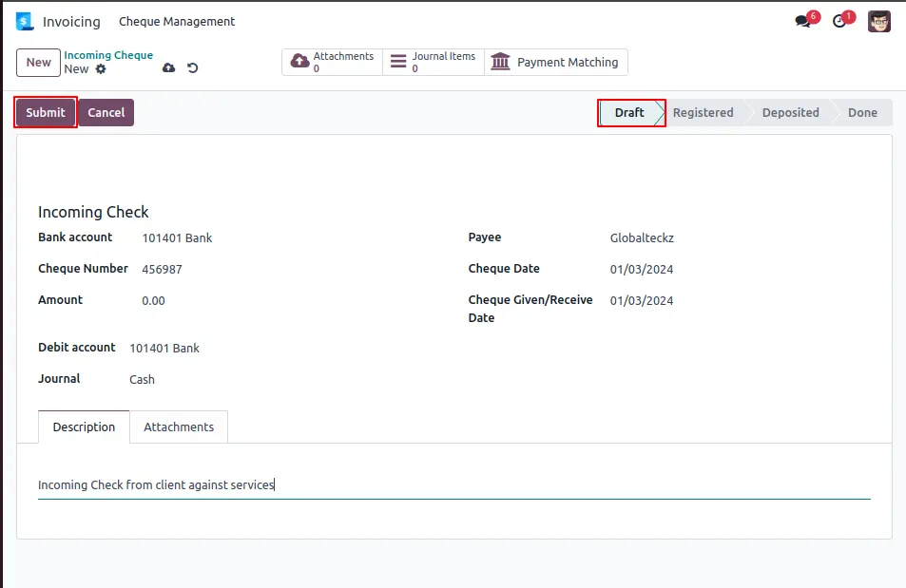Viewport: 906px width, 588px height.
Task: Select the Deposited status stage
Action: pos(790,113)
